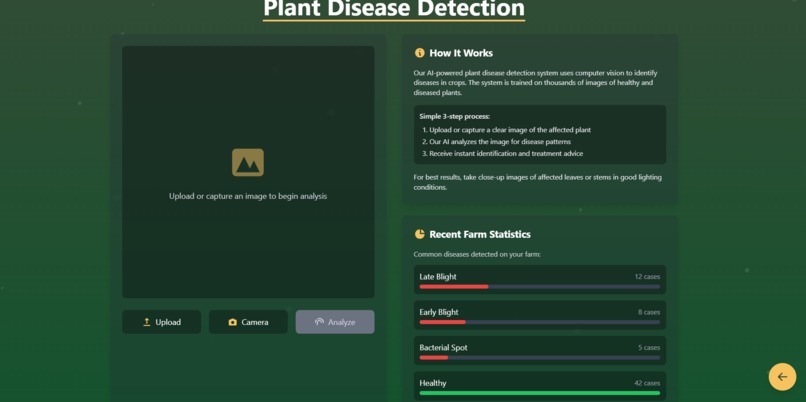806x402 pixels.
Task: Click the image preview upload area
Action: 248,172
